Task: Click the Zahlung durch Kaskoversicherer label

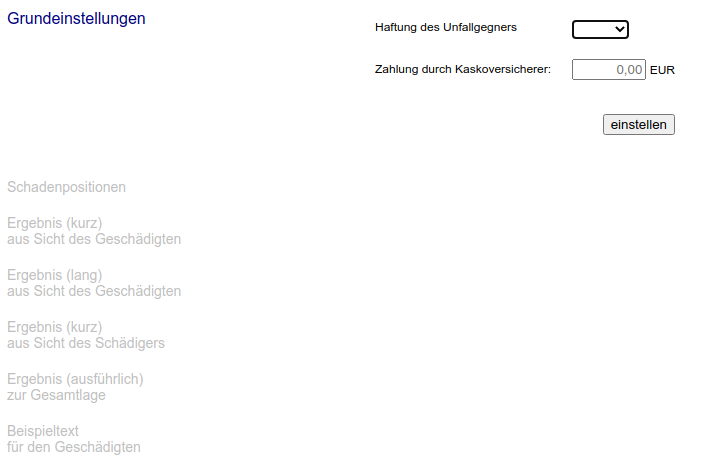Action: pos(462,70)
